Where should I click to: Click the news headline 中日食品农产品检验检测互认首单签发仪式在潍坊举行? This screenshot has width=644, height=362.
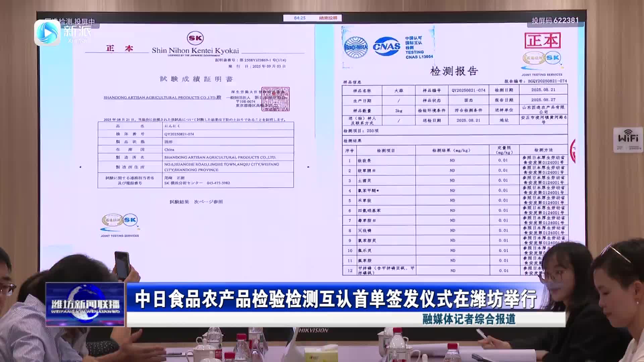point(336,299)
